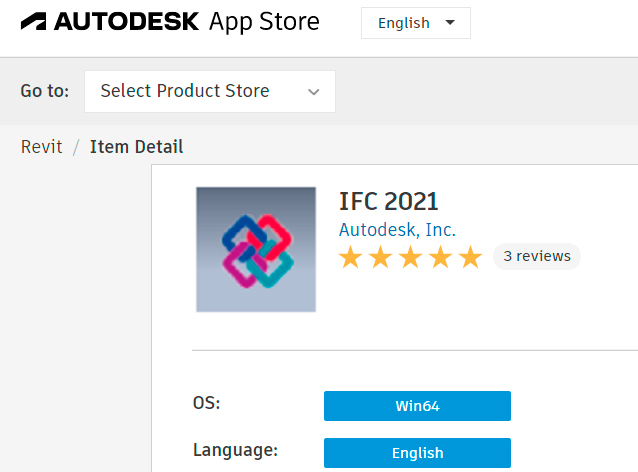Click the Product Store chevron arrow

[x=313, y=92]
